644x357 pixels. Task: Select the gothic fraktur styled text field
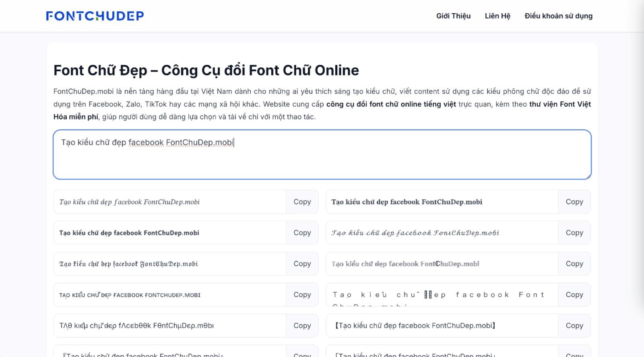[170, 264]
